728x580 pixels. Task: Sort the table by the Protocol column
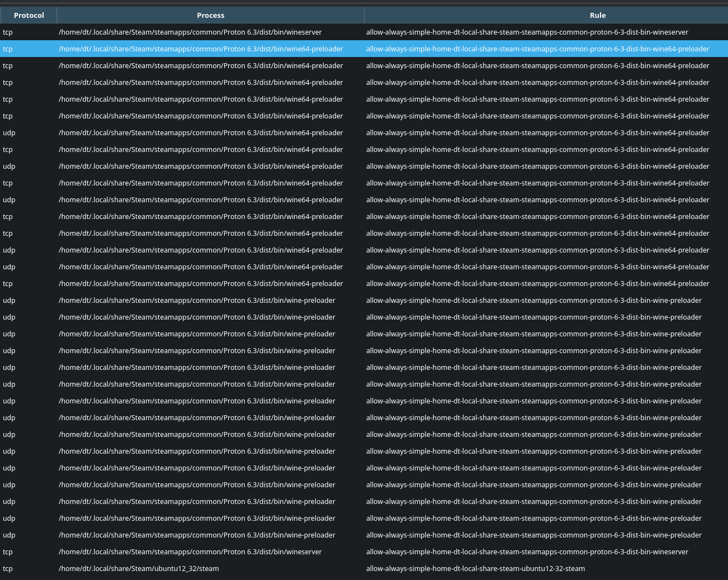(x=29, y=15)
